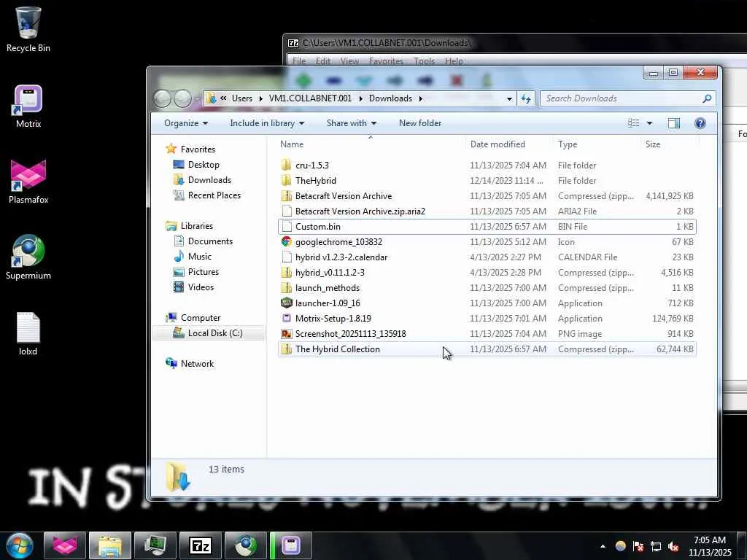Image resolution: width=747 pixels, height=560 pixels.
Task: Sort by Date modified column header
Action: pyautogui.click(x=510, y=144)
